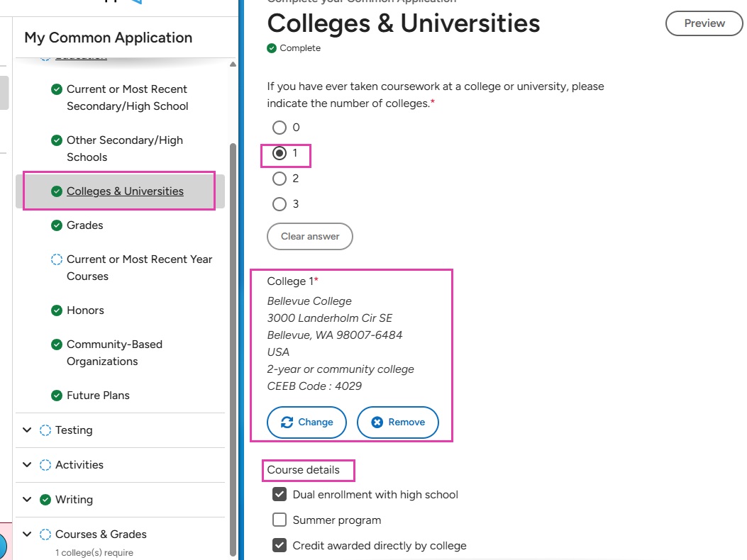Viewport: 747px width, 560px height.
Task: Click the Preview button
Action: (703, 23)
